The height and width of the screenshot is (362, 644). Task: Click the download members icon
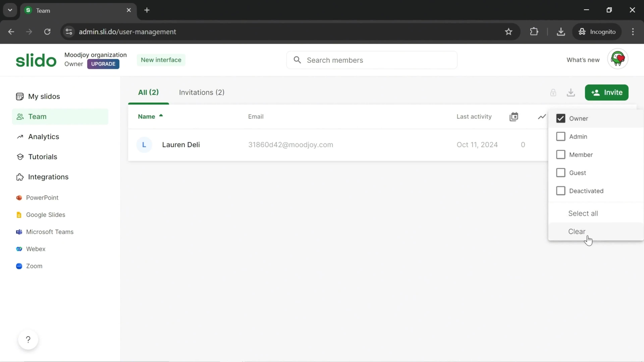click(x=571, y=92)
